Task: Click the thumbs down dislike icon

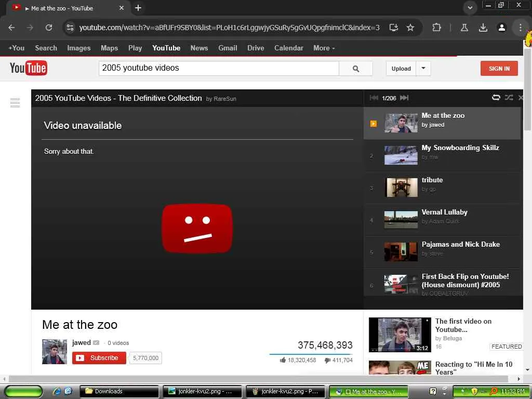Action: tap(327, 361)
